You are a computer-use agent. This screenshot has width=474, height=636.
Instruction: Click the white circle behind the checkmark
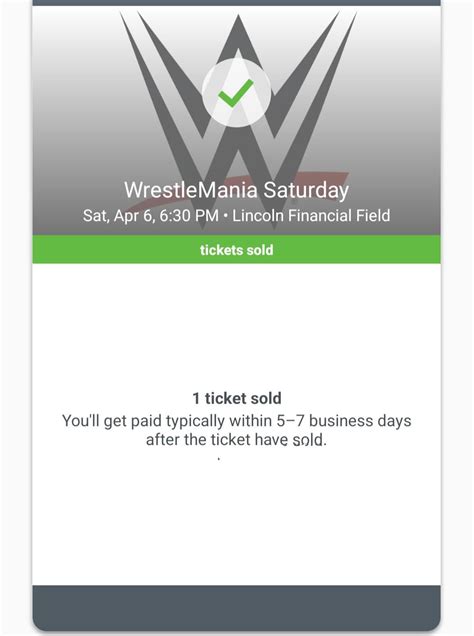(x=236, y=93)
